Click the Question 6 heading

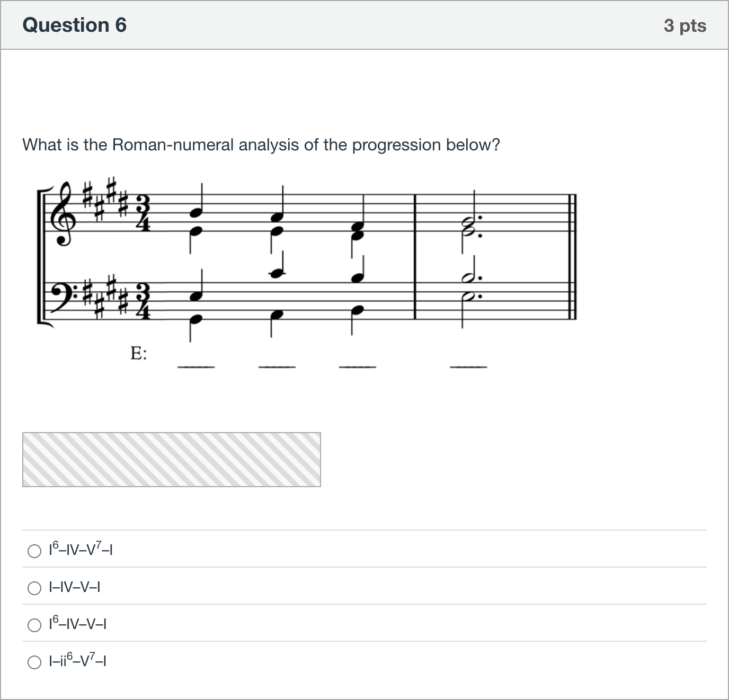[x=75, y=25]
